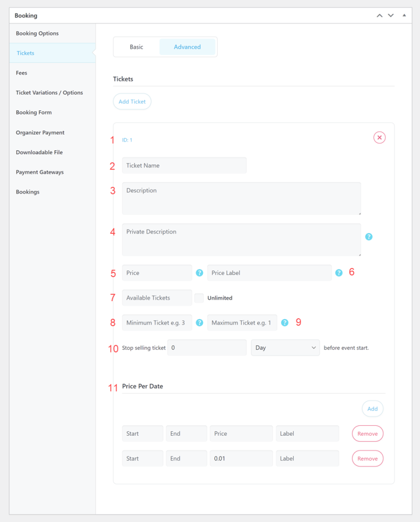
Task: Open help icon next to Price field
Action: pyautogui.click(x=200, y=273)
